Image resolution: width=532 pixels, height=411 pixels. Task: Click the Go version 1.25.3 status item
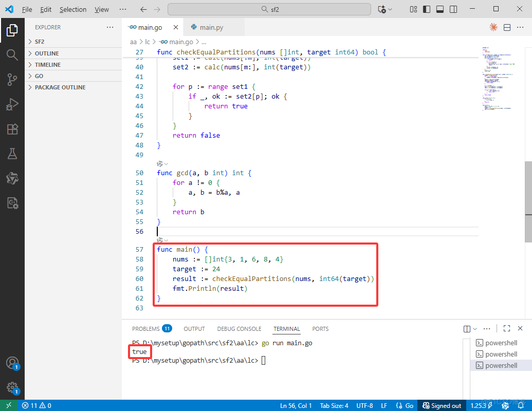click(481, 405)
